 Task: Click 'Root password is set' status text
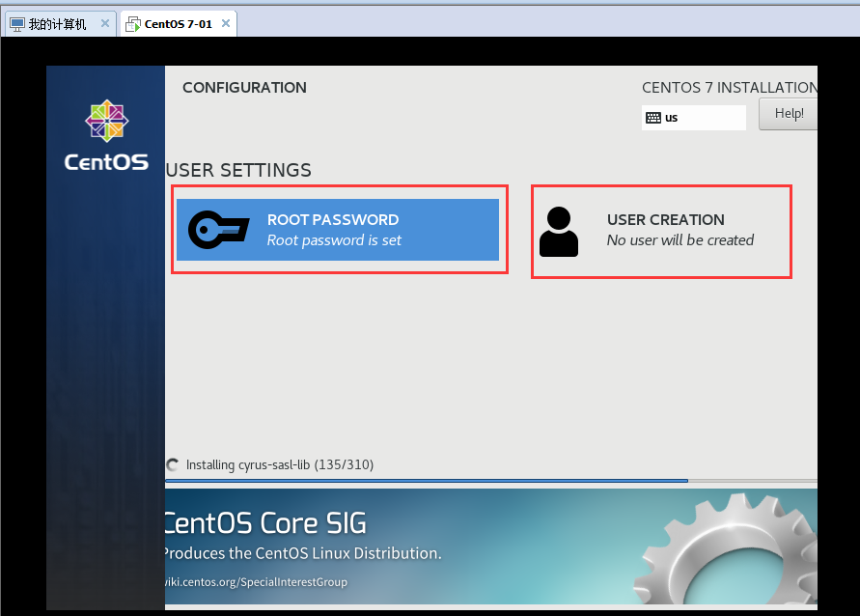point(334,240)
